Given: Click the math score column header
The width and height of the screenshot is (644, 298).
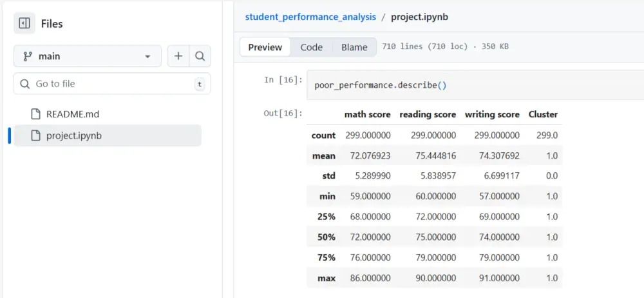Looking at the screenshot, I should (x=367, y=114).
